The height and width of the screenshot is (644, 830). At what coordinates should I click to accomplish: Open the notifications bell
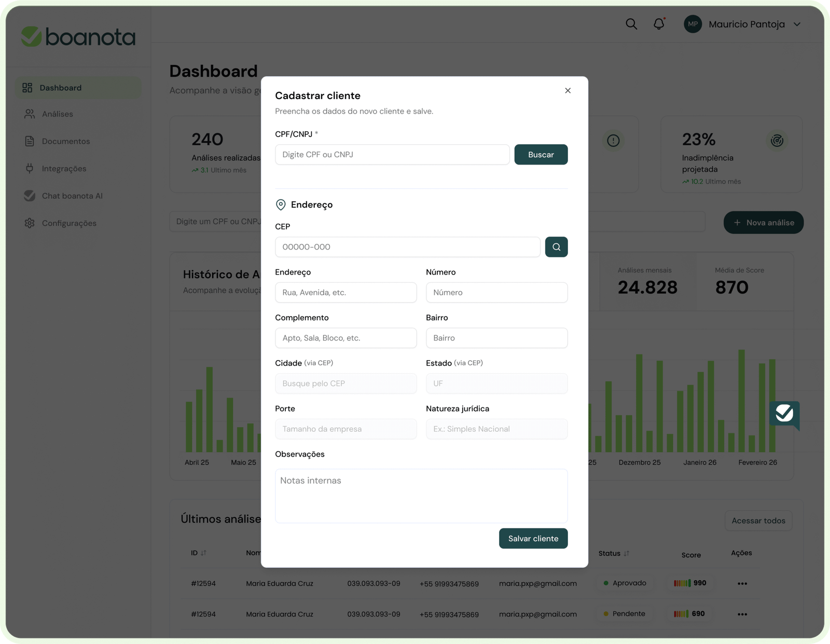coord(659,24)
